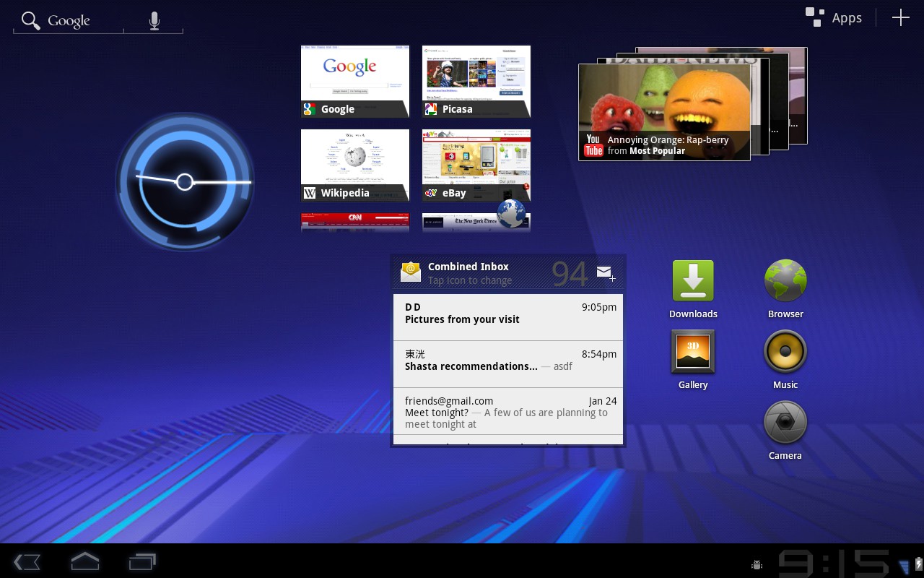The height and width of the screenshot is (578, 924).
Task: Tap the plus button to add widgets
Action: pyautogui.click(x=900, y=17)
